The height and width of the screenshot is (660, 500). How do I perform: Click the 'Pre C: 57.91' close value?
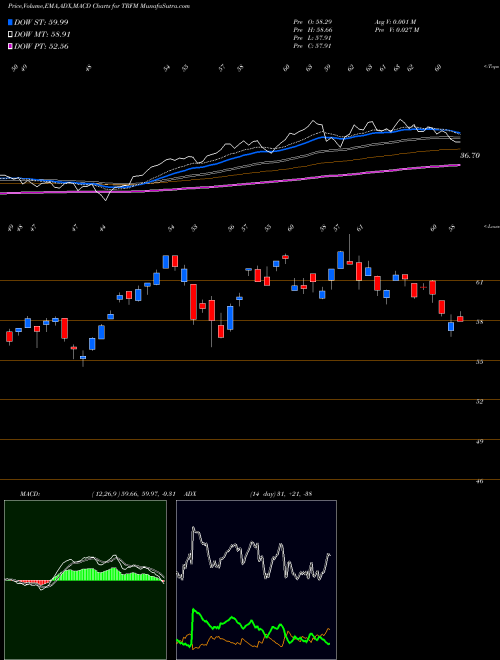tap(313, 46)
